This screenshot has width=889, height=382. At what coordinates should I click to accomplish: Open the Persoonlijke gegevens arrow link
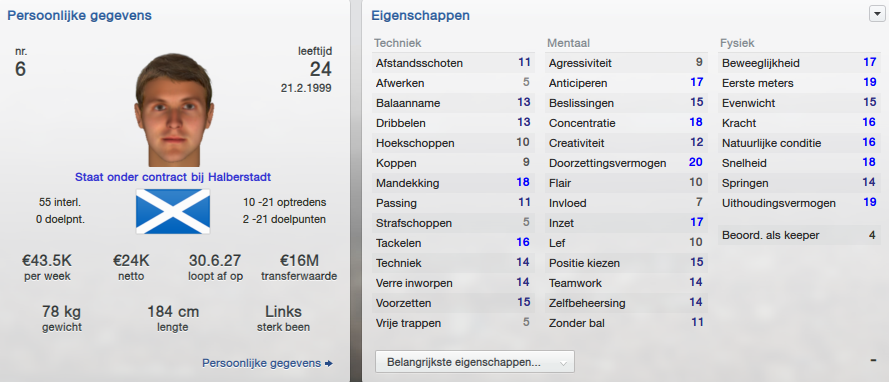click(x=267, y=363)
